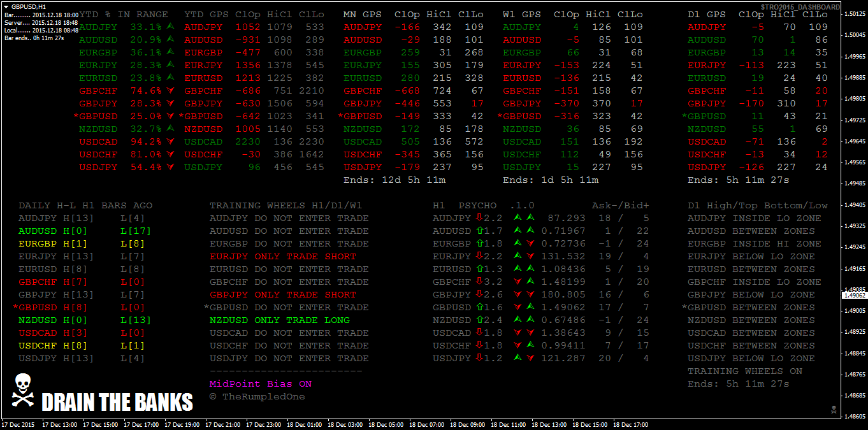Click the YTD GPS column header
868x430 pixels.
point(206,15)
